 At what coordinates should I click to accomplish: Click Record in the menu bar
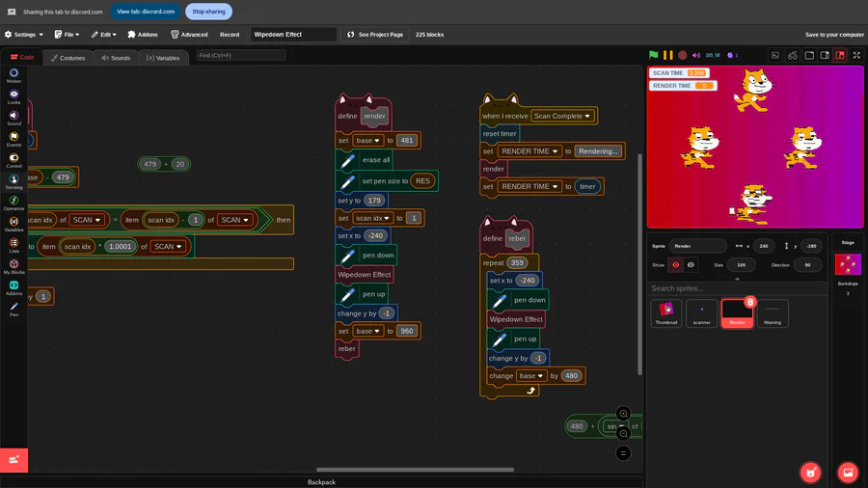tap(230, 35)
